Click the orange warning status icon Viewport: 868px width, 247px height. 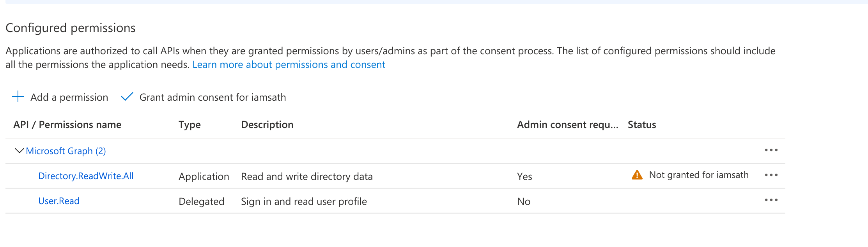click(x=637, y=175)
